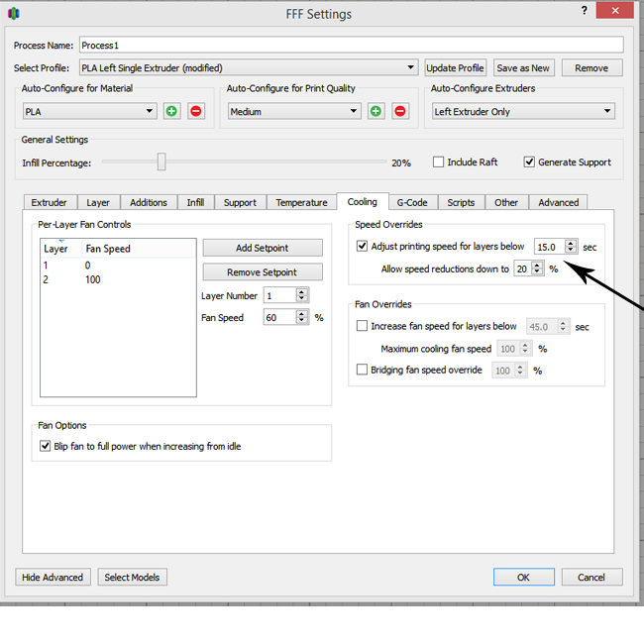Screen dimensions: 644x644
Task: Switch to the Temperature tab
Action: 301,202
